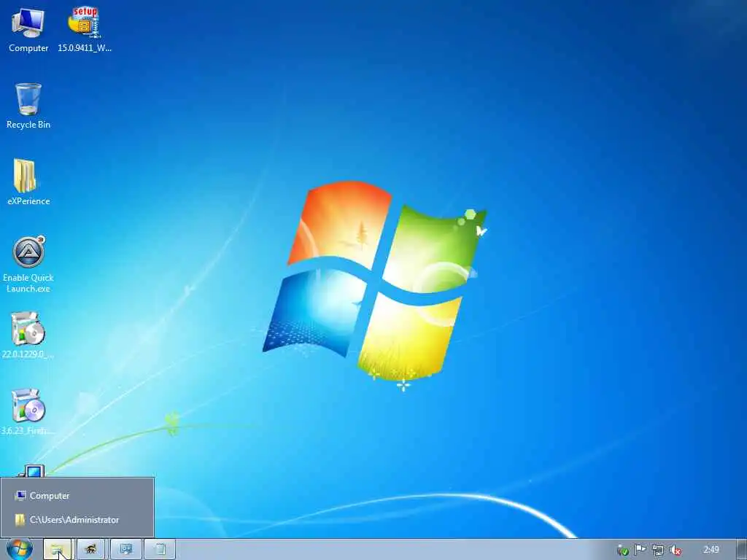The image size is (747, 560).
Task: Select the 3.6.23 Firefox installer icon
Action: click(28, 413)
